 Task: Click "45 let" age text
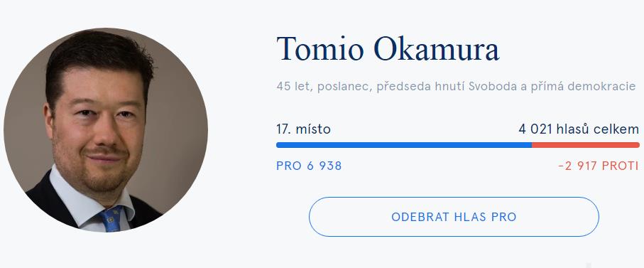tap(293, 87)
